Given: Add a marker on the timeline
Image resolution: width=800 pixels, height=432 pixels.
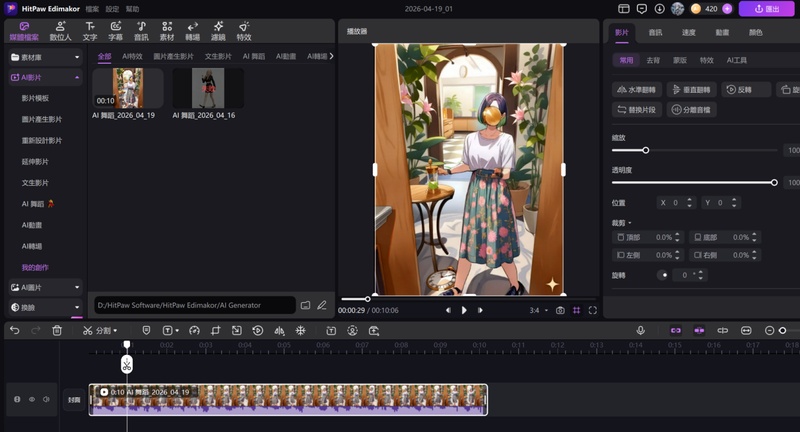Looking at the screenshot, I should pyautogui.click(x=146, y=331).
